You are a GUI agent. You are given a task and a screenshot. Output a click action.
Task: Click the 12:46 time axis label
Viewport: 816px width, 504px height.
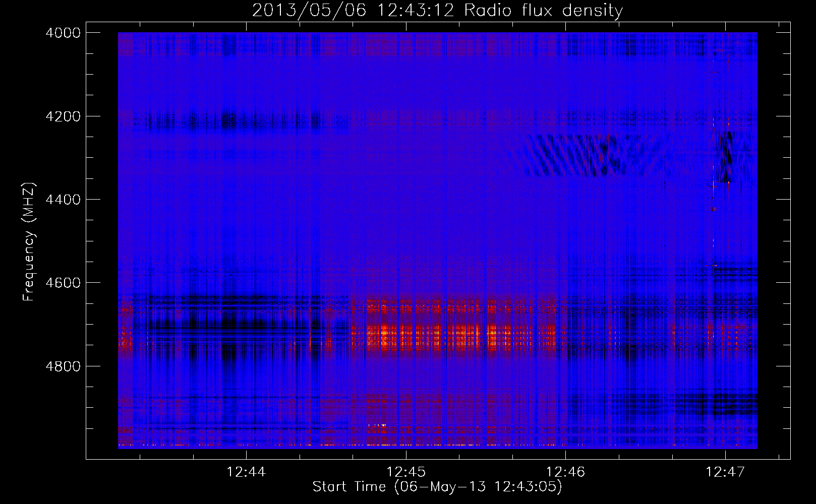click(x=566, y=472)
